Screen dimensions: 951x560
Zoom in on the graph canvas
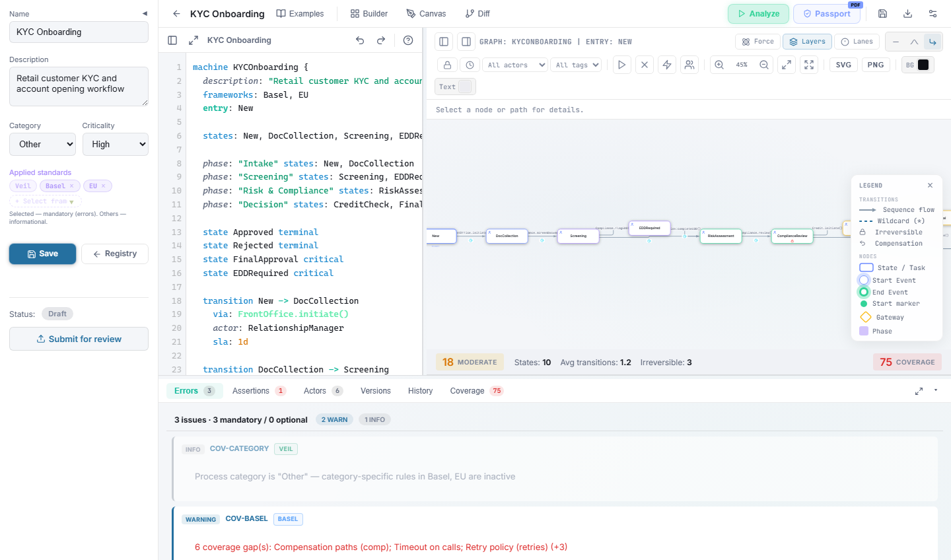point(718,64)
